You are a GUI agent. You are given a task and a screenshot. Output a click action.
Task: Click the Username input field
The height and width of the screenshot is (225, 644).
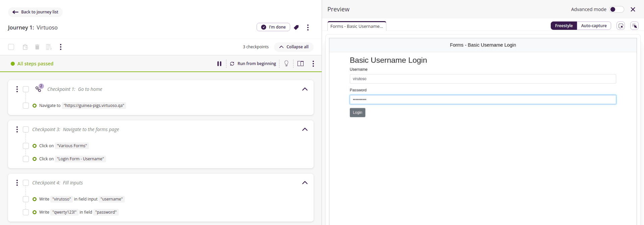click(483, 79)
